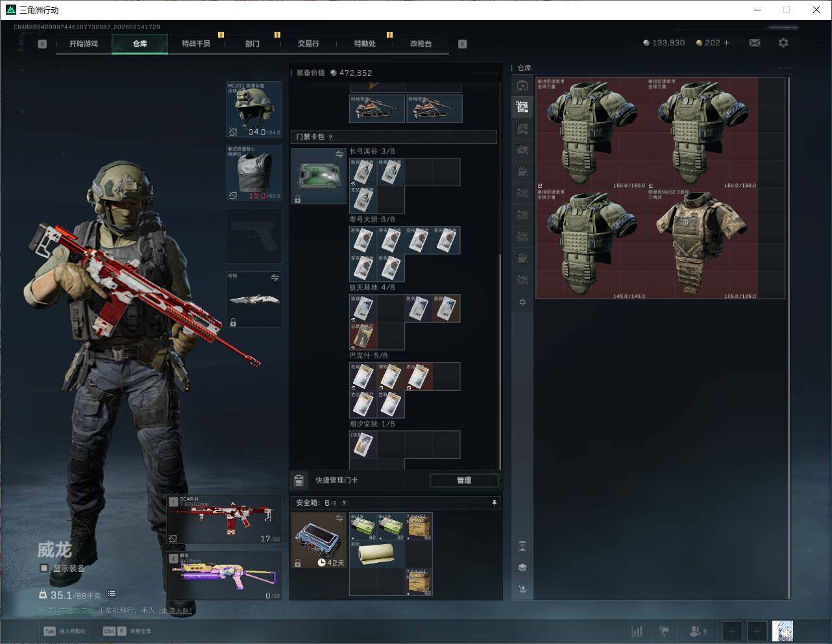Open the mail inbox icon
832x644 pixels.
[755, 43]
